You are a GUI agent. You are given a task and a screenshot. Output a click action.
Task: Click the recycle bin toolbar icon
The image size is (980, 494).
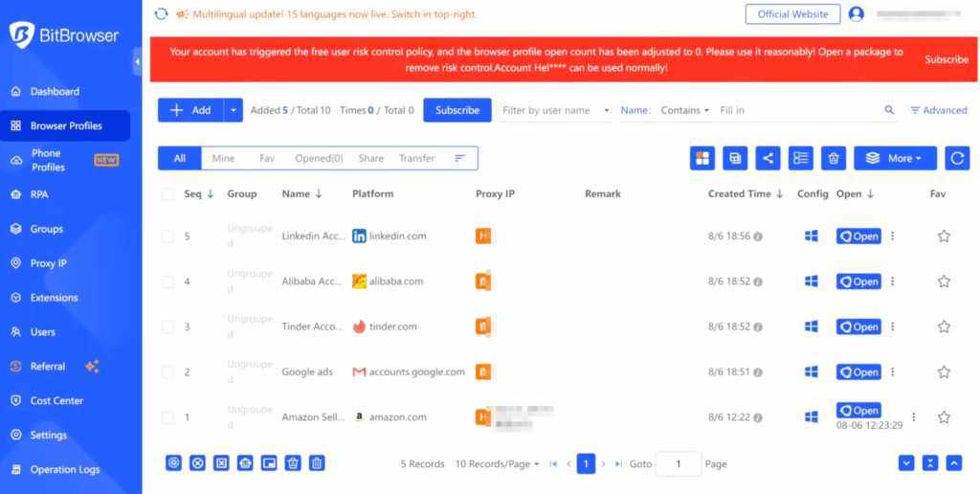coord(834,158)
